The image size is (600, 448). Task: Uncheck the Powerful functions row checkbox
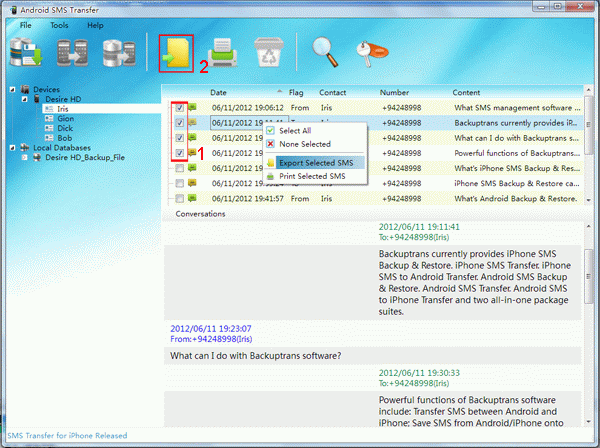179,153
